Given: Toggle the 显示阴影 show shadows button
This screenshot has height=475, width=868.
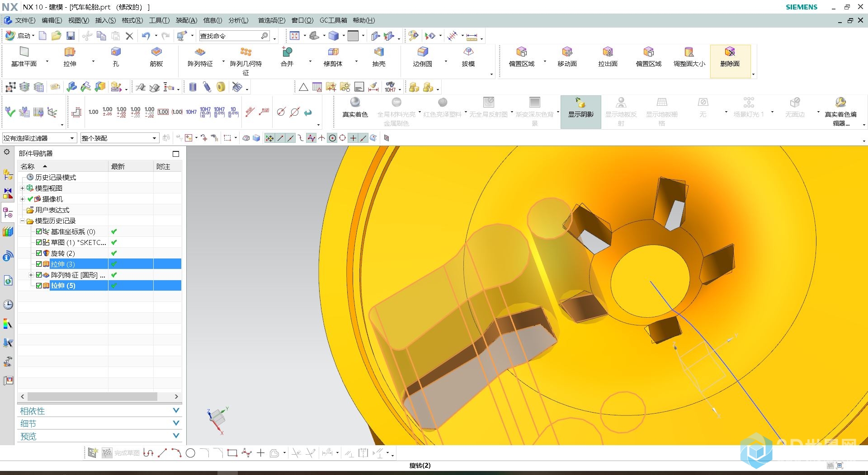Looking at the screenshot, I should click(x=581, y=112).
